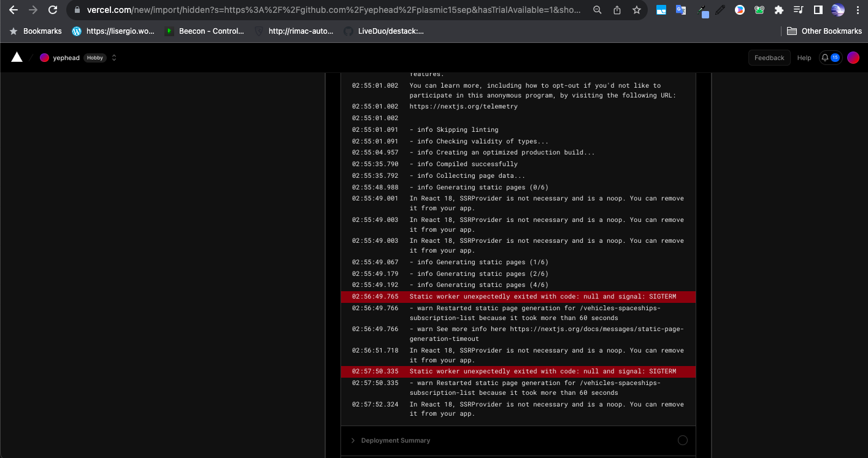
Task: Click the Vercel triangle logo
Action: pyautogui.click(x=17, y=58)
